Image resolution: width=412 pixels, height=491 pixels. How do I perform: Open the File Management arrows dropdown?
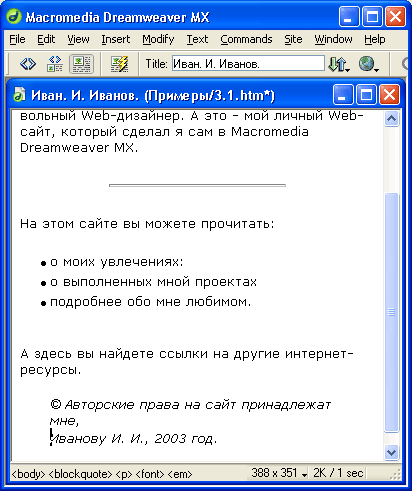coord(339,64)
